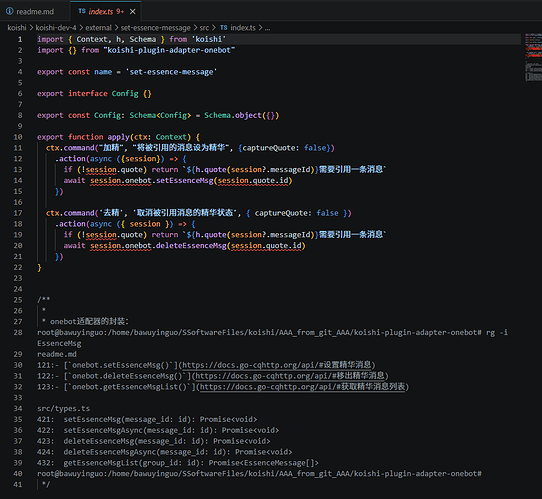Open the koishi breadcrumb segment
This screenshot has width=542, height=499.
[x=17, y=28]
